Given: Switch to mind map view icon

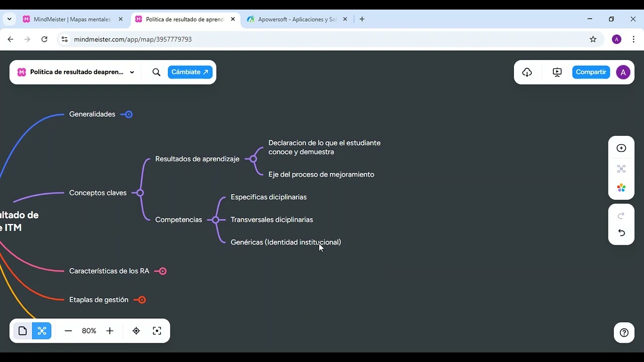Looking at the screenshot, I should click(42, 331).
